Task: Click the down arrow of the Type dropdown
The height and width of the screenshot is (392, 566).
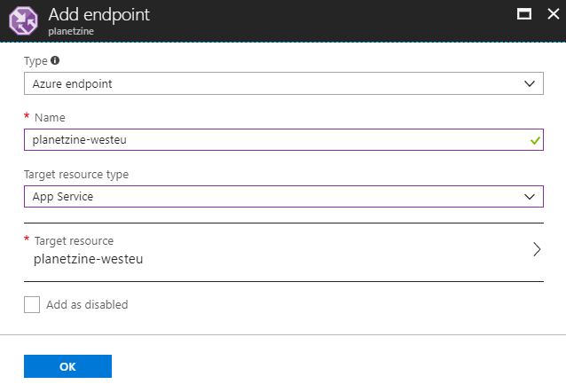Action: pos(529,83)
